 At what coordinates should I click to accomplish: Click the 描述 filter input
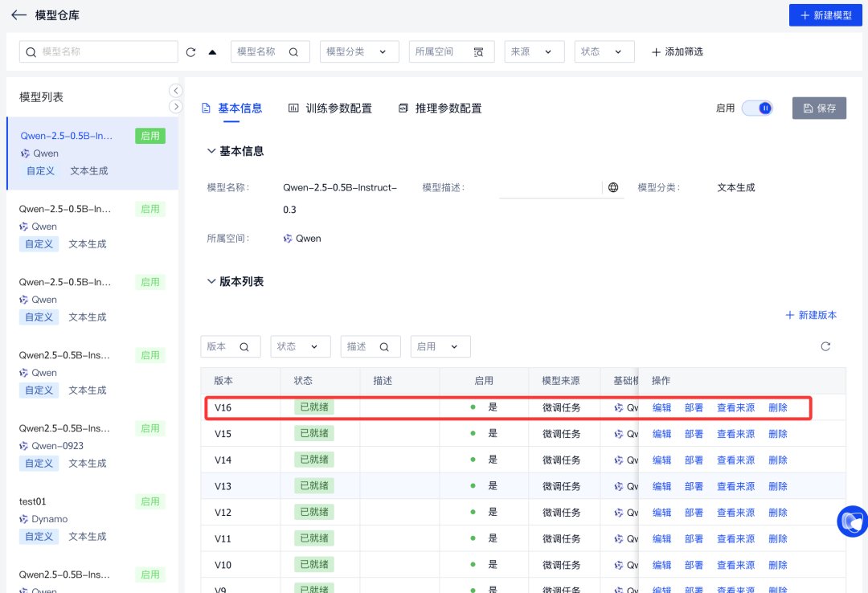(371, 346)
